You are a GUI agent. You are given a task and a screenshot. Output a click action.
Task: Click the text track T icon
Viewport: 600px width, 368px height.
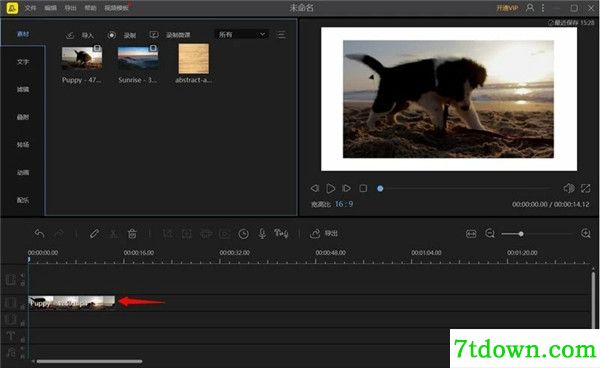pos(10,336)
